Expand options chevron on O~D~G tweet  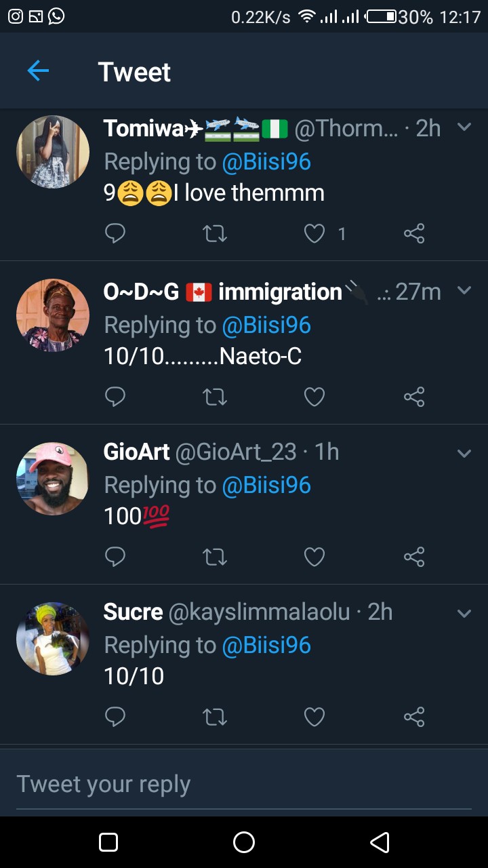pos(464,290)
